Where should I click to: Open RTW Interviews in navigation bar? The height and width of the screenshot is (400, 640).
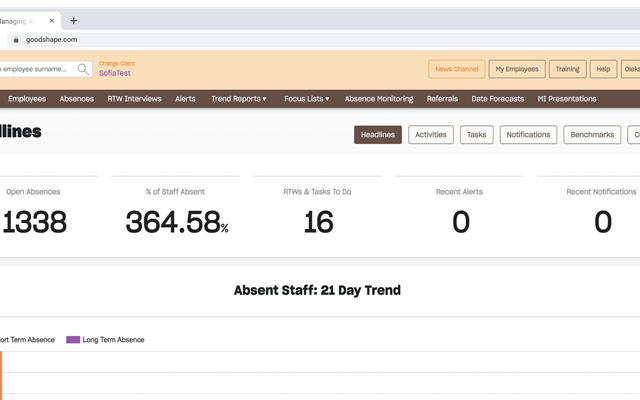[134, 99]
